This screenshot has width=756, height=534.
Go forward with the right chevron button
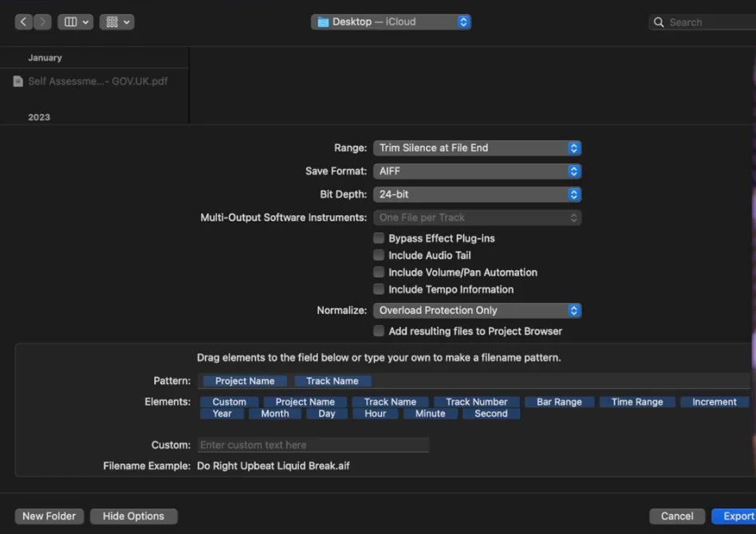tap(42, 22)
